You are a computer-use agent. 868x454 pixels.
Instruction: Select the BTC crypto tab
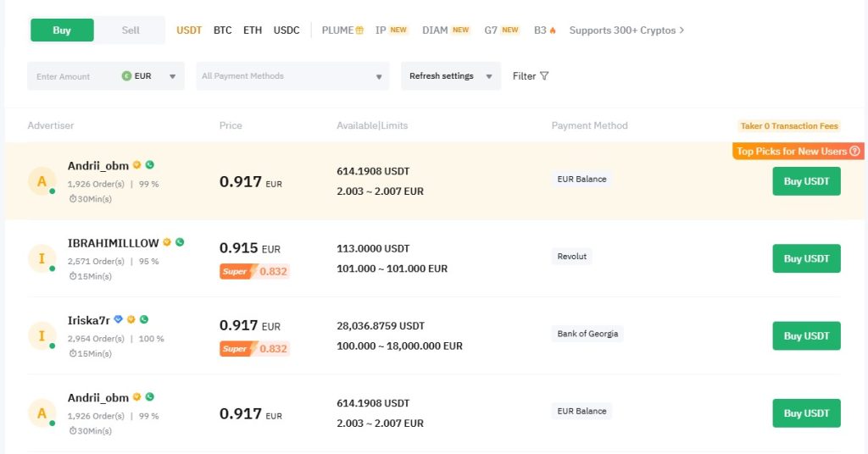point(223,30)
